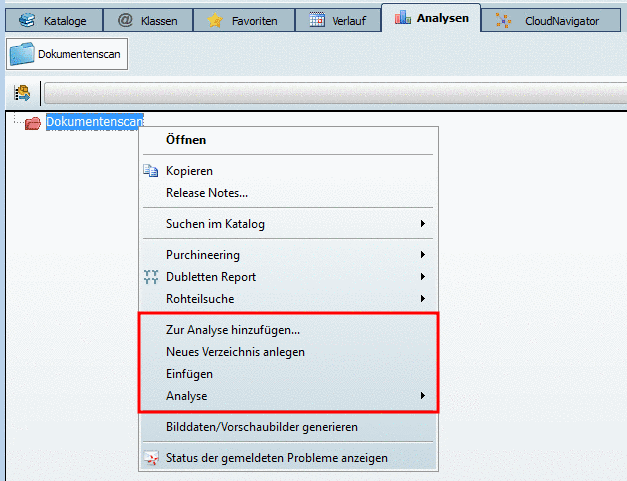Open the Verlauf tab
Image resolution: width=627 pixels, height=481 pixels.
pos(338,20)
